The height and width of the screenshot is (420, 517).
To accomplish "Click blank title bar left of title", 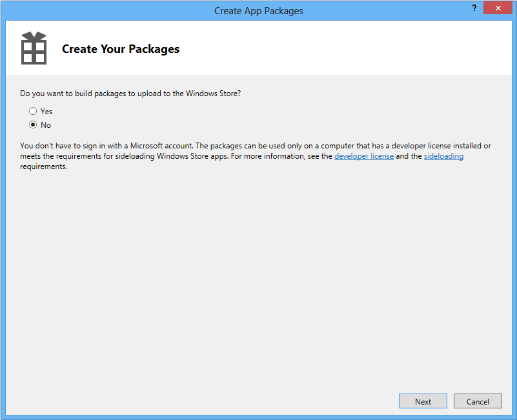I will (97, 10).
